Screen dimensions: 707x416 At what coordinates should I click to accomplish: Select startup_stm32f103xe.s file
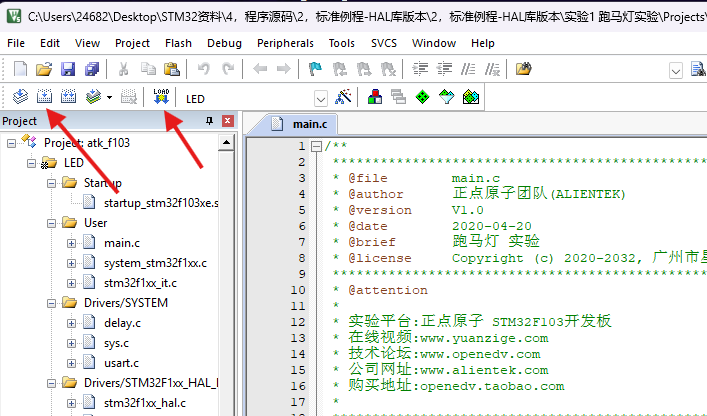[161, 203]
